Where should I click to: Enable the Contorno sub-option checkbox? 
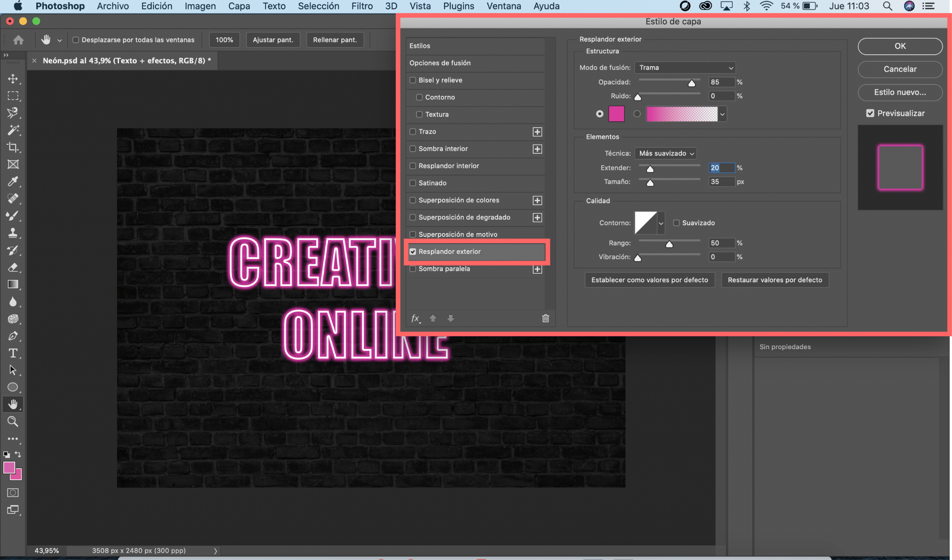[419, 97]
